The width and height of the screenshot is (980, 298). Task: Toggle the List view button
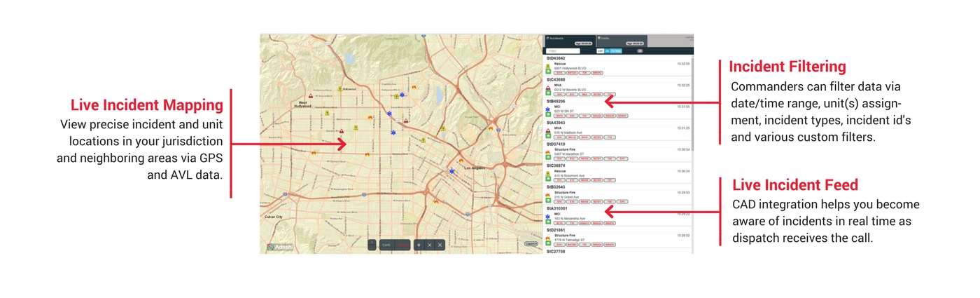tap(600, 51)
